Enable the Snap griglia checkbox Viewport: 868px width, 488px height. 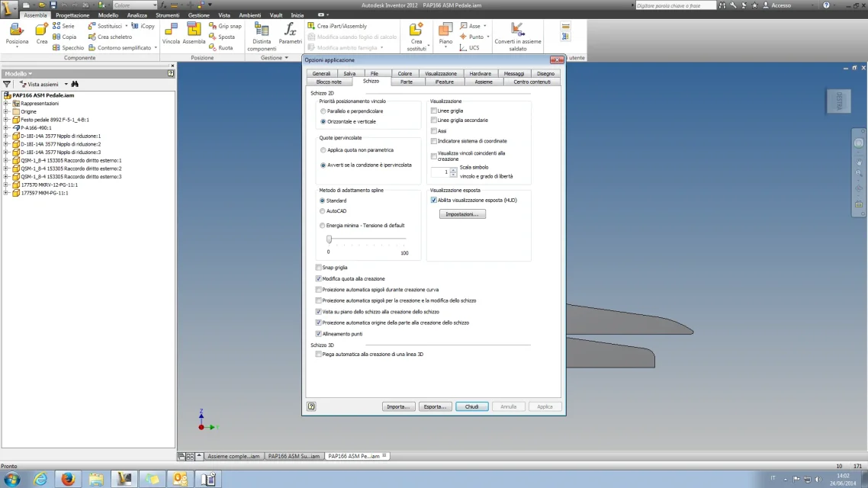click(319, 267)
